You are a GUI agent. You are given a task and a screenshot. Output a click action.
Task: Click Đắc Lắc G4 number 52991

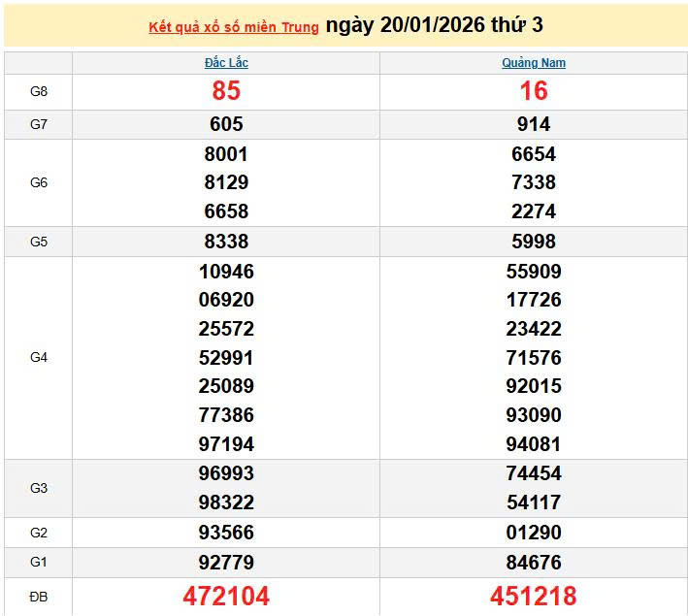coord(226,357)
